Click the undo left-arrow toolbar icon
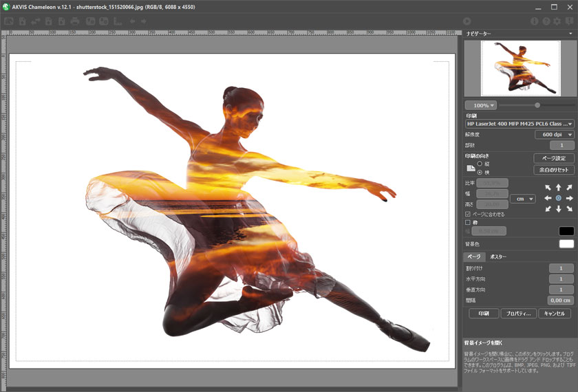 (132, 21)
